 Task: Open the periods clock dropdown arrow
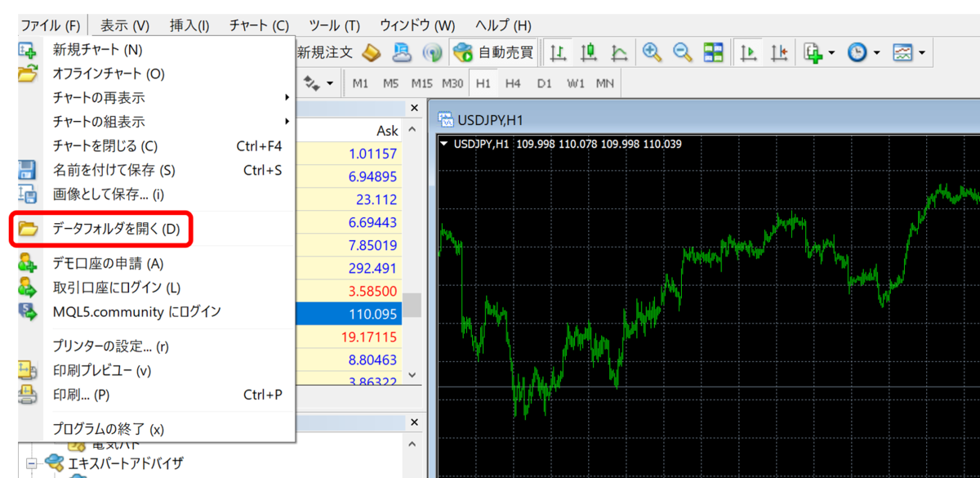pyautogui.click(x=876, y=53)
